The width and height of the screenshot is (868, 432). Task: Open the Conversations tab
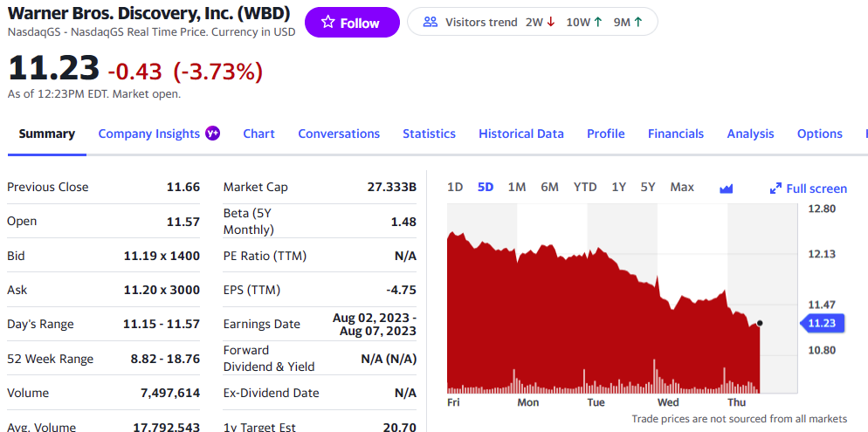(x=339, y=134)
